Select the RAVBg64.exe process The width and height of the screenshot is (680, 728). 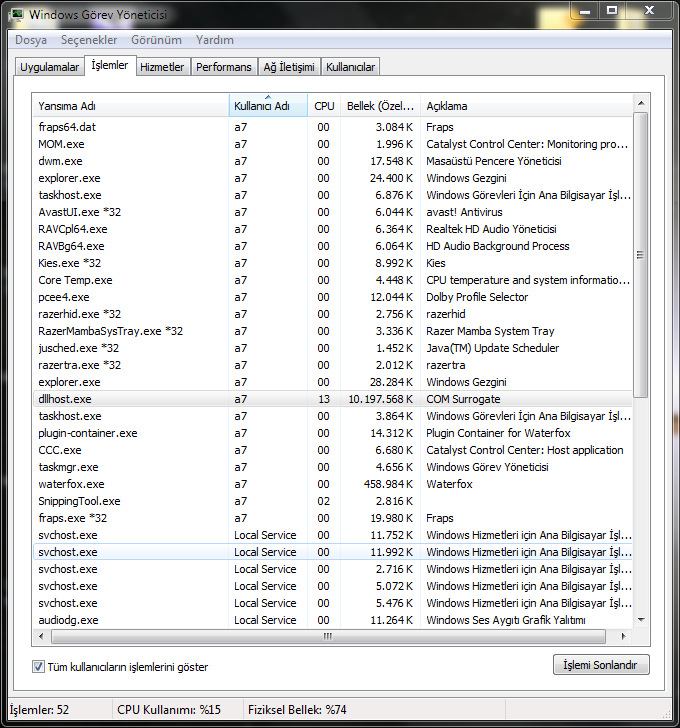click(x=332, y=246)
